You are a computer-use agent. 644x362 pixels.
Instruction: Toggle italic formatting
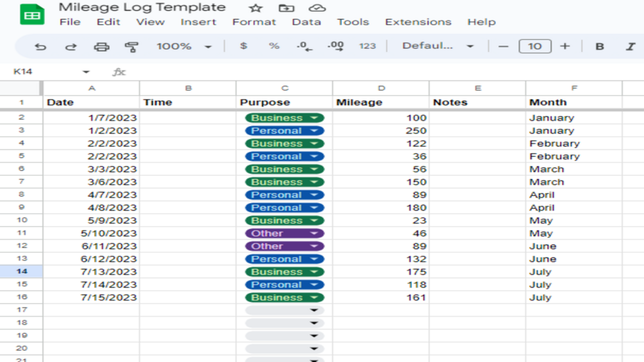click(x=631, y=46)
